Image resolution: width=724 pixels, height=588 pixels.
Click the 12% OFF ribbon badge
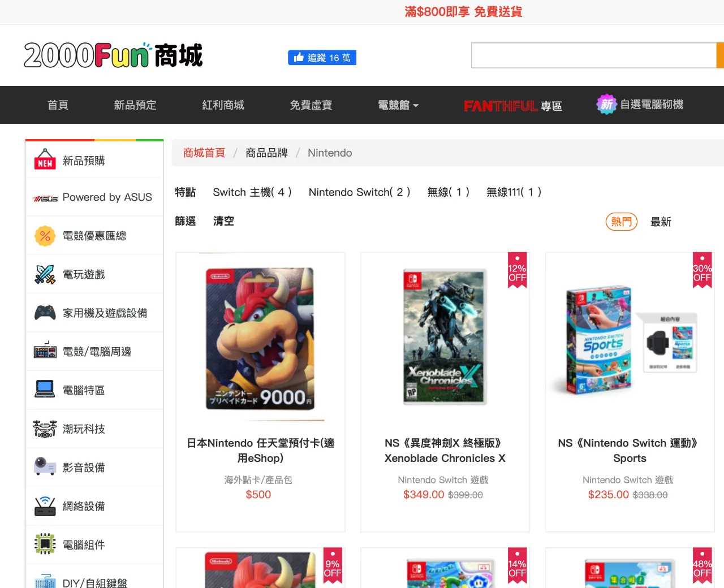pos(517,270)
